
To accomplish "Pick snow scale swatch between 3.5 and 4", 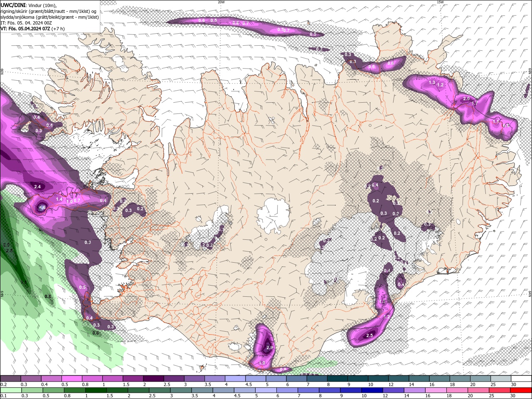I will tap(215, 378).
